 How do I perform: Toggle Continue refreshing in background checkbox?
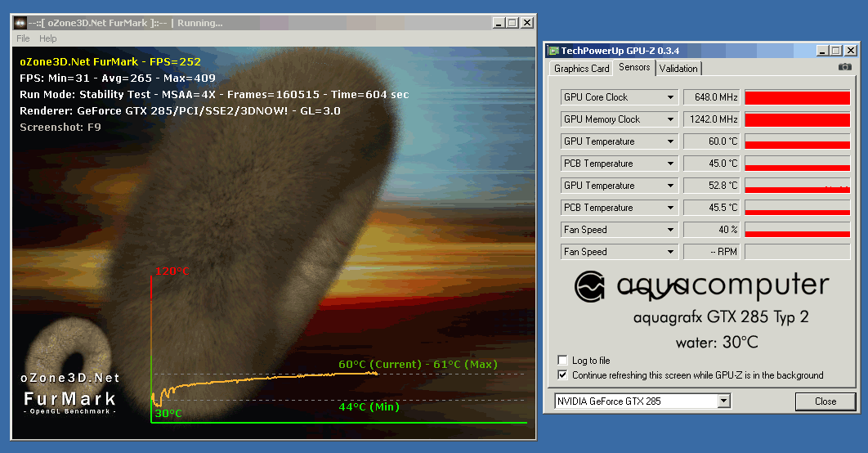(x=562, y=375)
